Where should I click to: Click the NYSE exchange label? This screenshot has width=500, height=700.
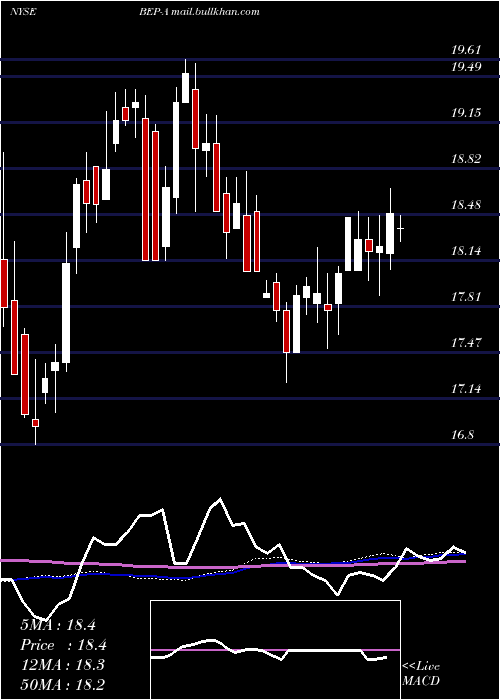point(23,11)
